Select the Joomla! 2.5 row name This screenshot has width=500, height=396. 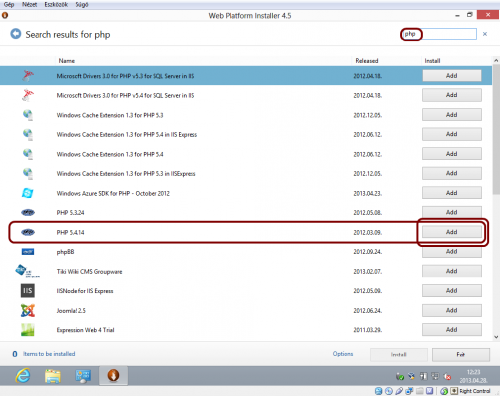coord(71,311)
